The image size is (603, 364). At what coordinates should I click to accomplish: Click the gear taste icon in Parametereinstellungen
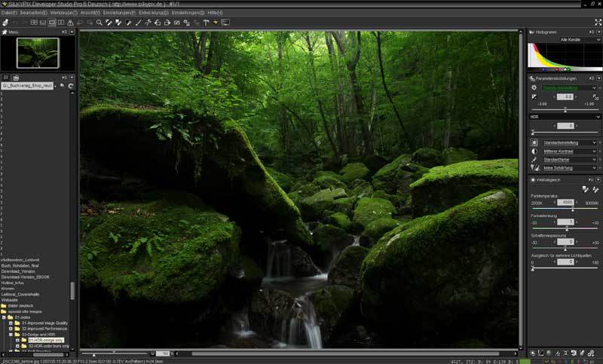point(534,87)
